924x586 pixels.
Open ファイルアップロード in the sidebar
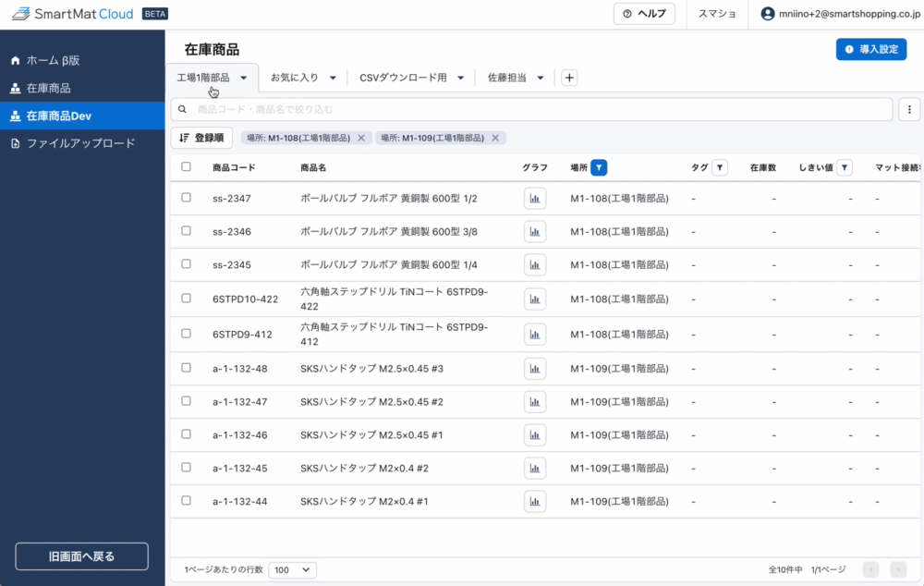(x=82, y=143)
